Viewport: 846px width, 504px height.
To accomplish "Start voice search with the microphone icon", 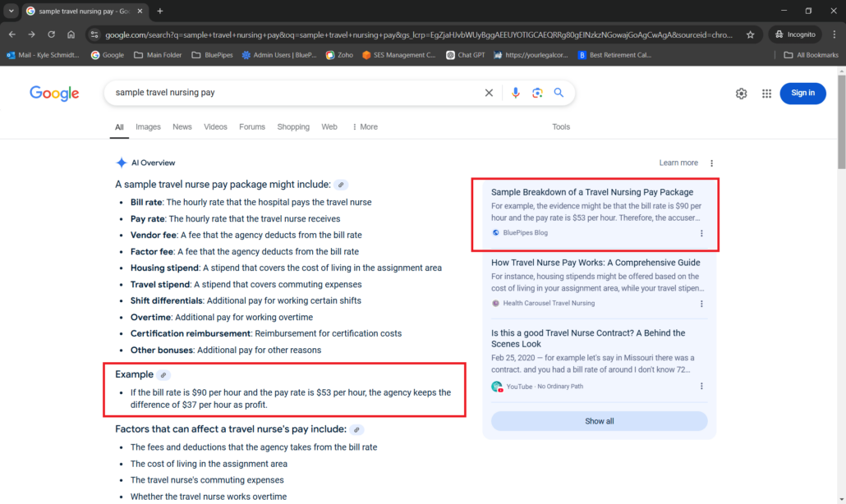I will pyautogui.click(x=516, y=93).
